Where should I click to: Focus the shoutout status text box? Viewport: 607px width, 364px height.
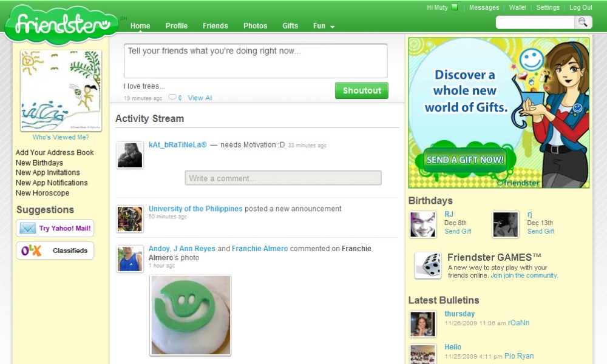tap(256, 61)
